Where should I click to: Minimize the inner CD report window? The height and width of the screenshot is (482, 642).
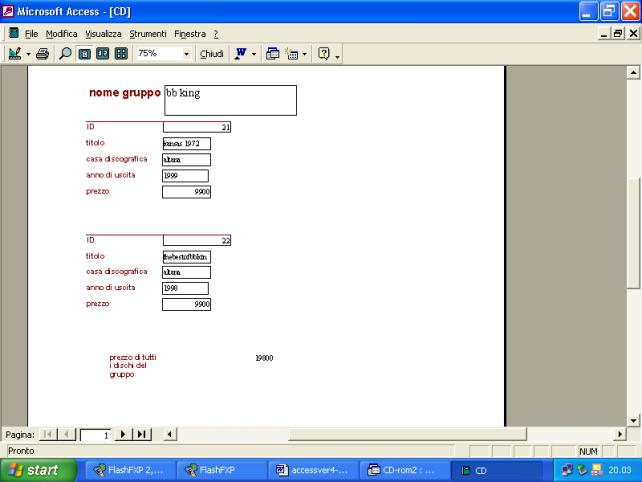[x=604, y=34]
